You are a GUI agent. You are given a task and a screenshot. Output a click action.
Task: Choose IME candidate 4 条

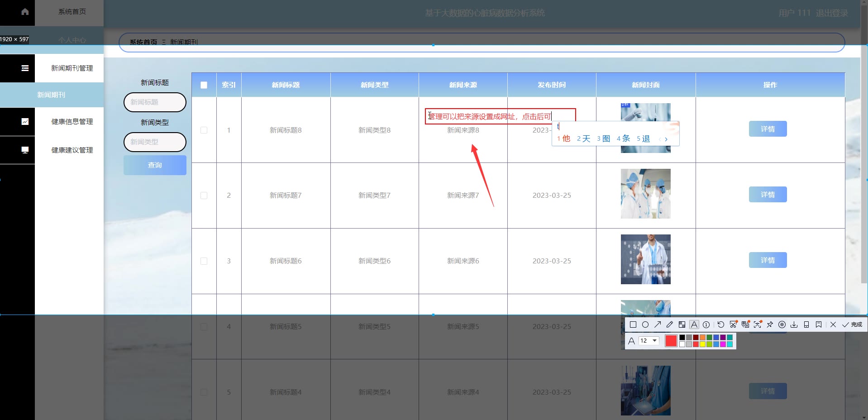pyautogui.click(x=623, y=138)
